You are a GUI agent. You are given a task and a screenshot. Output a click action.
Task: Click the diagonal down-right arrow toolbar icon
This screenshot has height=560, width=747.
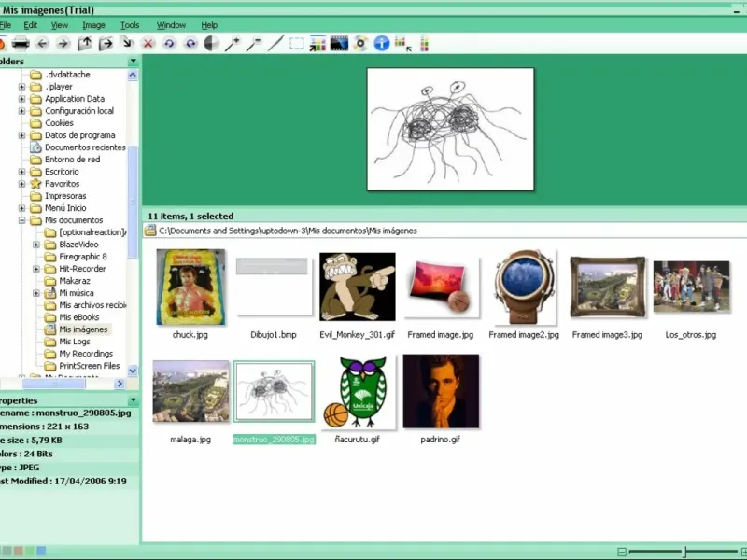(127, 43)
